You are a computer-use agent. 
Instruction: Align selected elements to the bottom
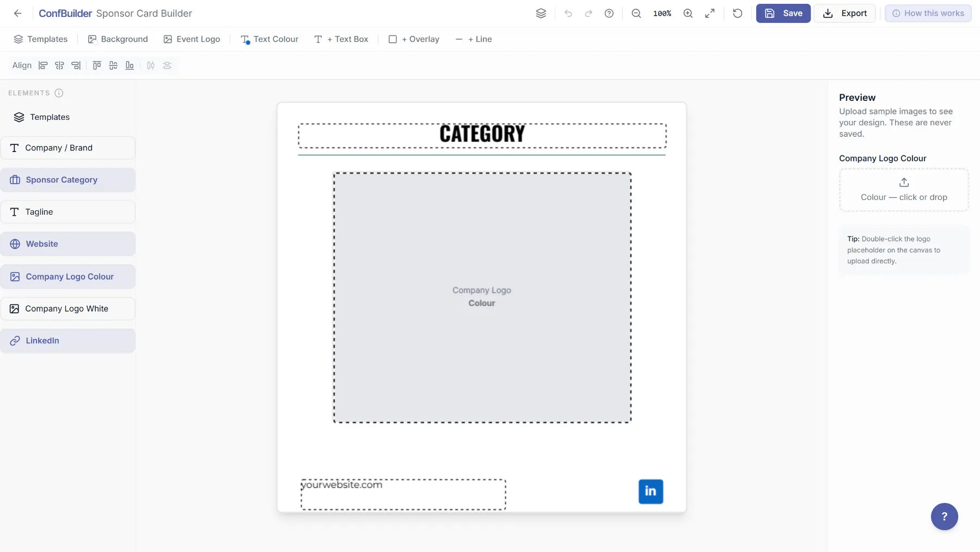coord(130,65)
